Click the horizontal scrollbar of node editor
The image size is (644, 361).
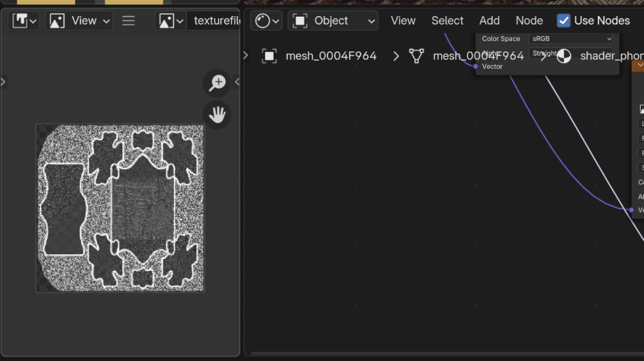pos(448,353)
